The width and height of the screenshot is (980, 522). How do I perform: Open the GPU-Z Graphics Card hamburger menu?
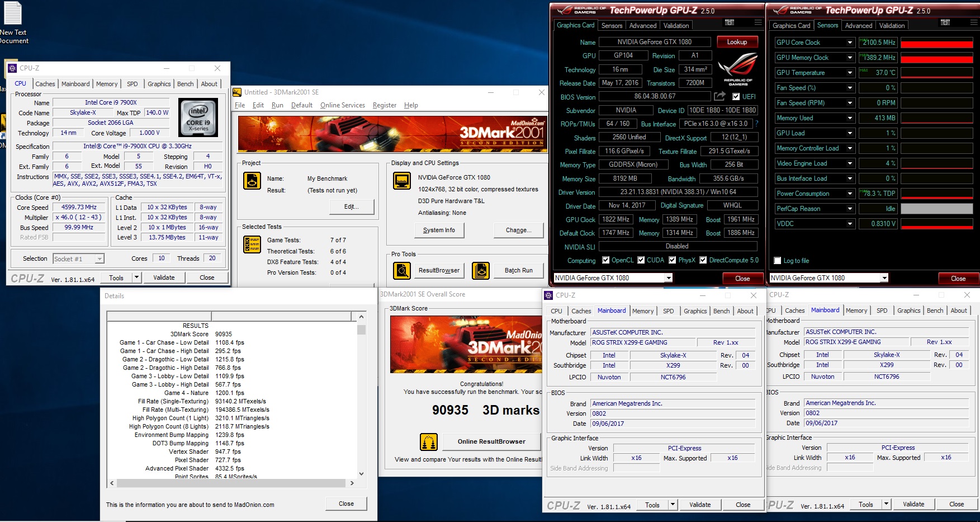pyautogui.click(x=758, y=22)
